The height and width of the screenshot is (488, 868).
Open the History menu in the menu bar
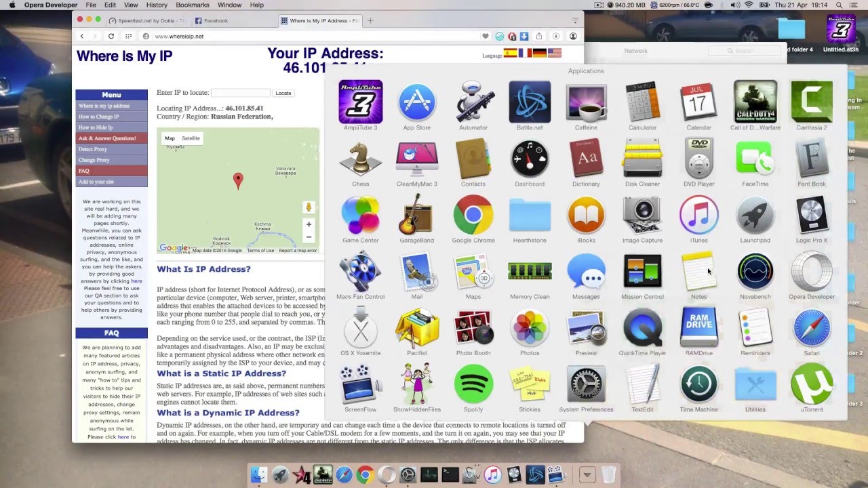coord(157,5)
